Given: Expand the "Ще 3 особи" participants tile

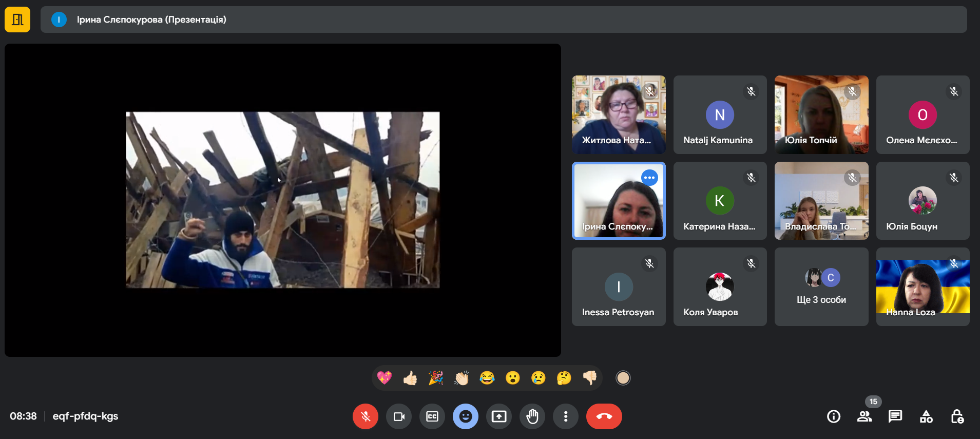Looking at the screenshot, I should point(821,287).
